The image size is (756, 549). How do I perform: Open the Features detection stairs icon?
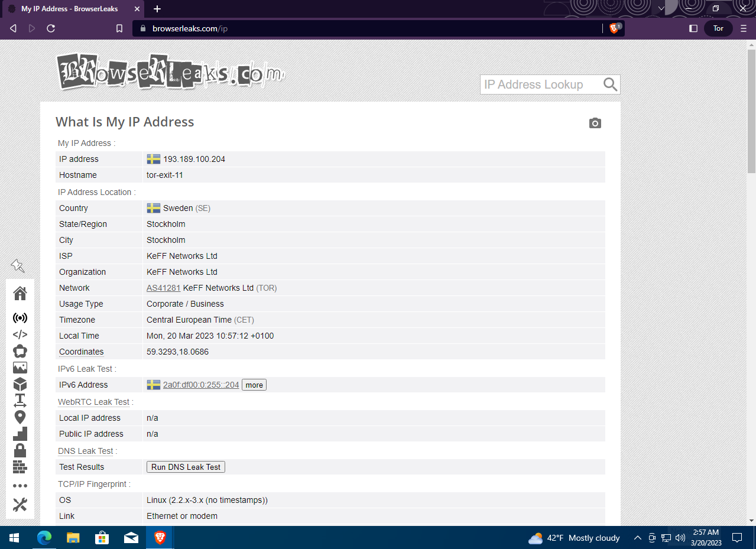20,434
